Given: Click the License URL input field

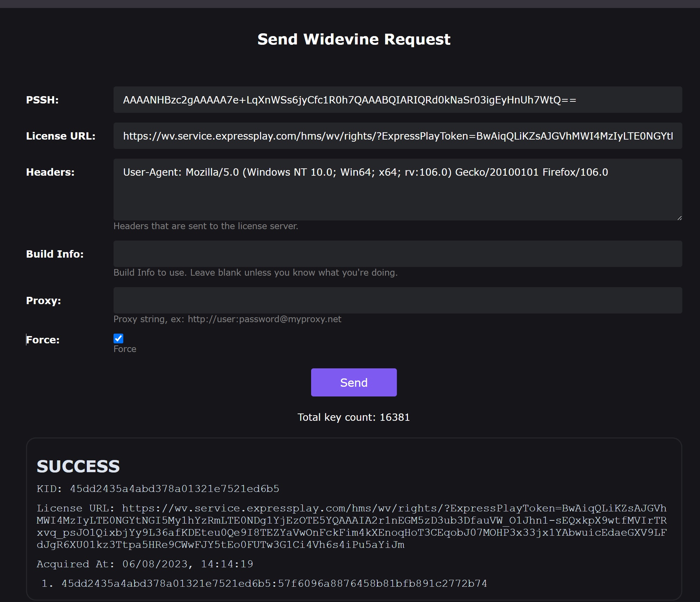Looking at the screenshot, I should pyautogui.click(x=398, y=136).
